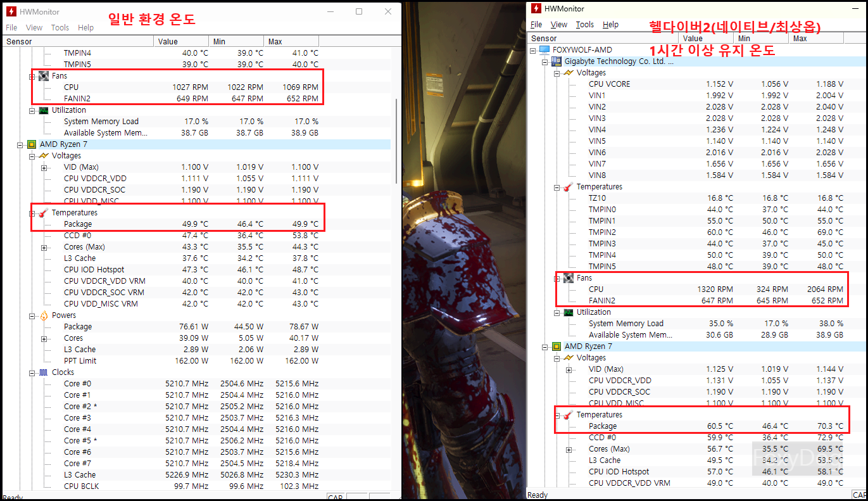This screenshot has height=501, width=868.
Task: Open View menu in right HWMonitor window
Action: coord(559,25)
